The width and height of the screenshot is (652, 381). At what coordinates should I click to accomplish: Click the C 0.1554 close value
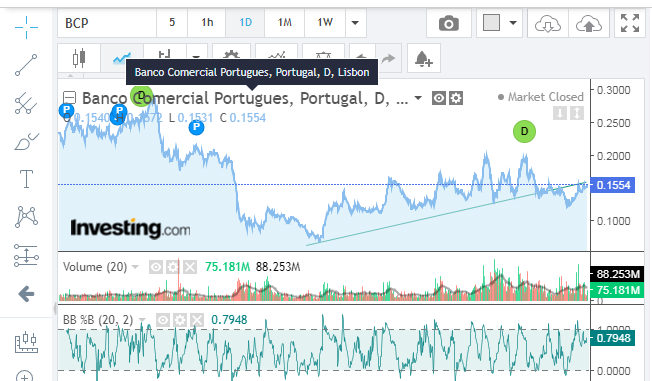coord(243,118)
